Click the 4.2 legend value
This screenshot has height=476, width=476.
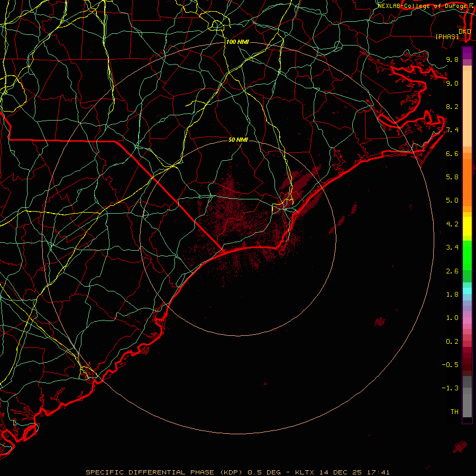point(452,224)
